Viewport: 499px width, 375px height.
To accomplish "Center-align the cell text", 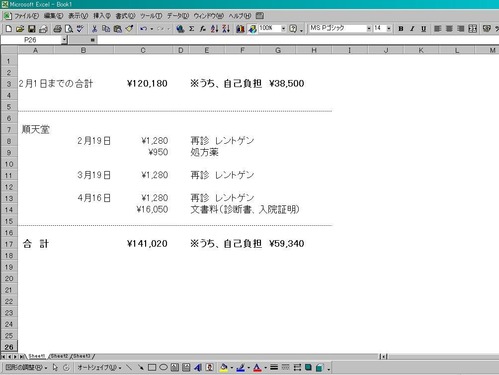I will click(x=449, y=29).
